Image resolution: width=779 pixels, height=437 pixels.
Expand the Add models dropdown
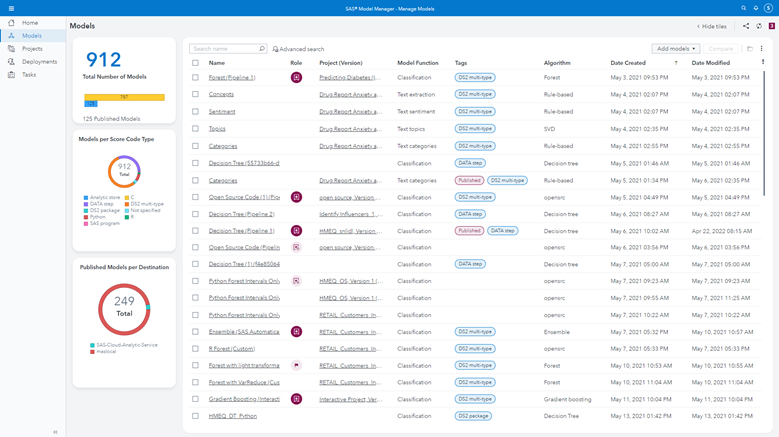click(x=676, y=48)
